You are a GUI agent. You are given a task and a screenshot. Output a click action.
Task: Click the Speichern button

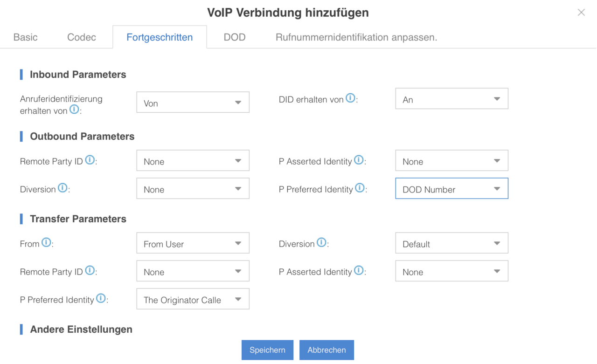(267, 350)
